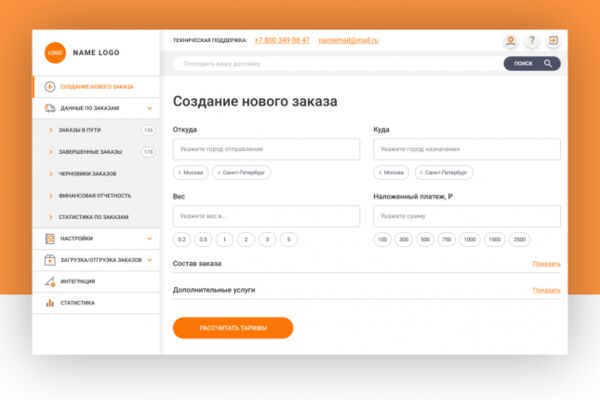The image size is (600, 400).
Task: Click the arrow beside Черновики заказов
Action: pyautogui.click(x=51, y=174)
